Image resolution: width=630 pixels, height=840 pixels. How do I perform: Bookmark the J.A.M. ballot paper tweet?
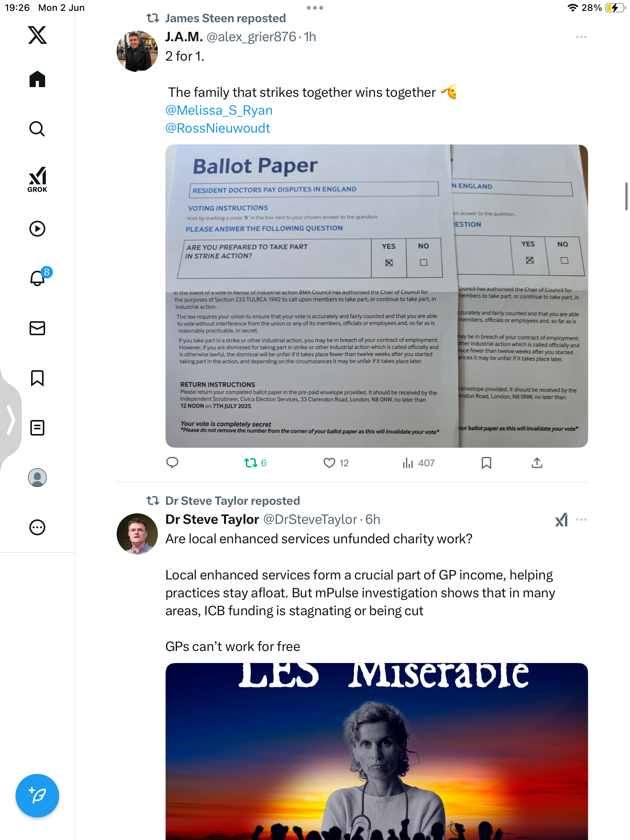coord(486,463)
